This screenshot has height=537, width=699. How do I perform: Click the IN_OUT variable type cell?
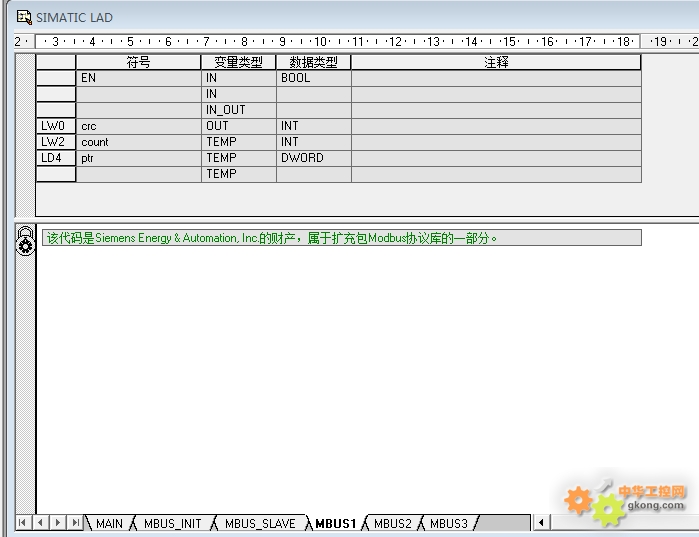(x=239, y=110)
